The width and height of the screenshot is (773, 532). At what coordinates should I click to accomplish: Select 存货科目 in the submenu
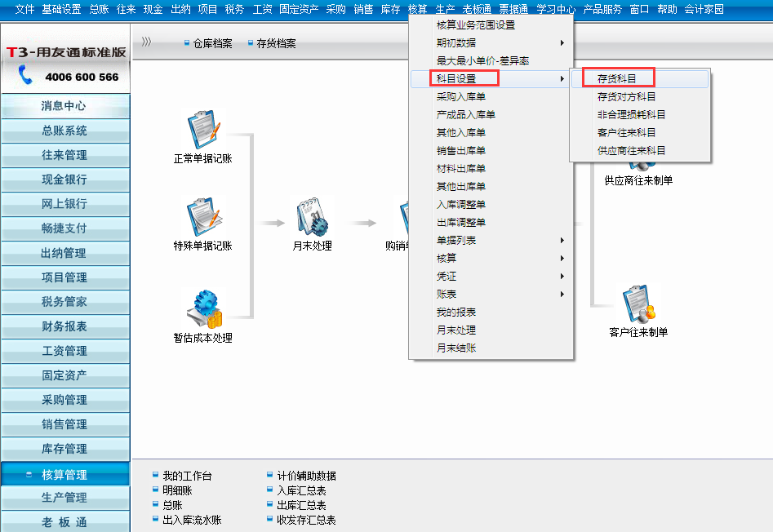(x=616, y=79)
